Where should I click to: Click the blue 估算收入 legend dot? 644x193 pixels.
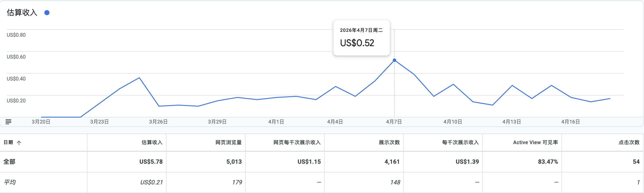pos(47,13)
